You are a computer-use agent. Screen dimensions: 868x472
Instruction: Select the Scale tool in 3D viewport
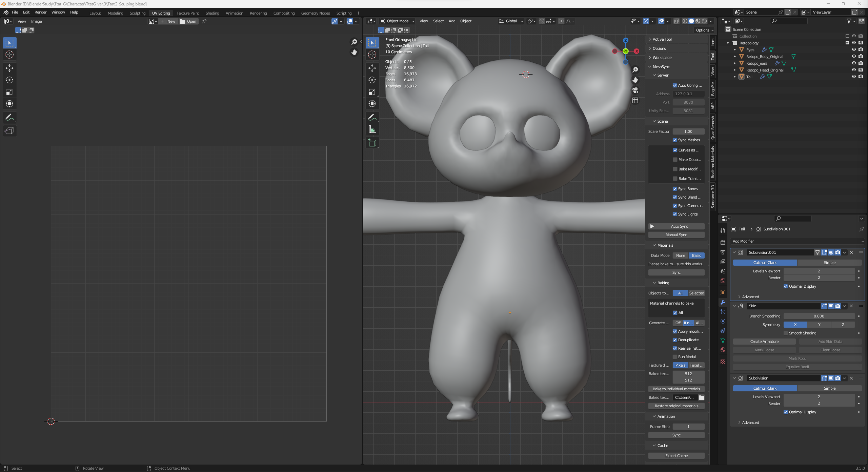pyautogui.click(x=372, y=92)
